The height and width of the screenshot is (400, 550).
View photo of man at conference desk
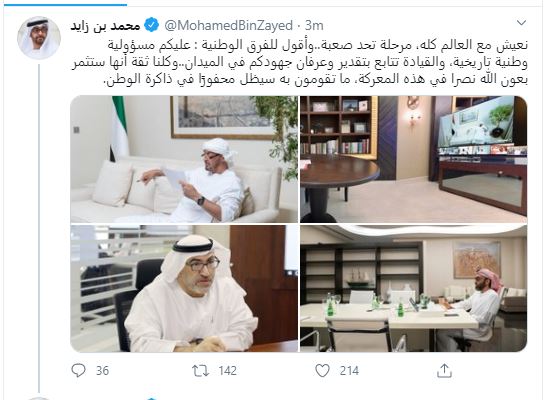pyautogui.click(x=414, y=289)
